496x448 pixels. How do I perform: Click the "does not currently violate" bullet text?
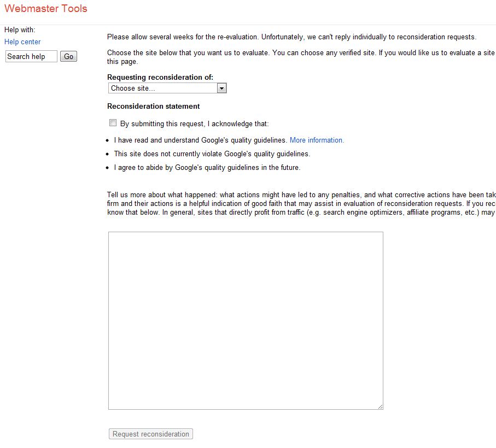tap(212, 154)
